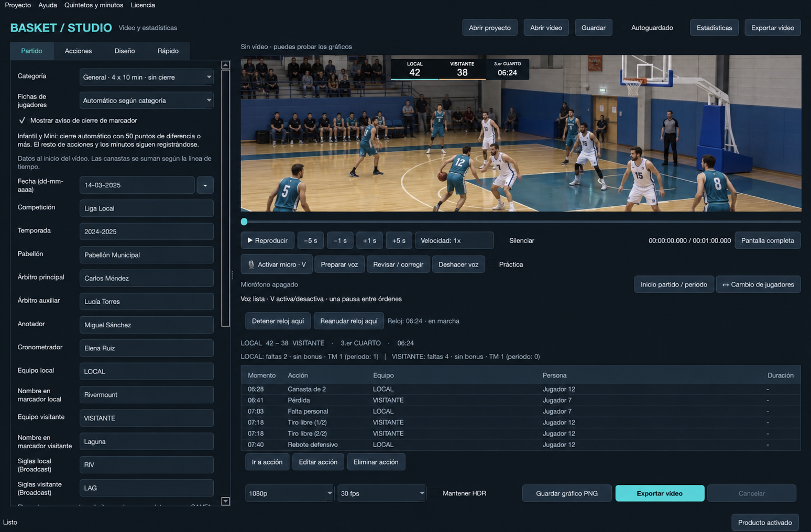
Task: Open Cambio de jugadores swap dialog
Action: 758,284
